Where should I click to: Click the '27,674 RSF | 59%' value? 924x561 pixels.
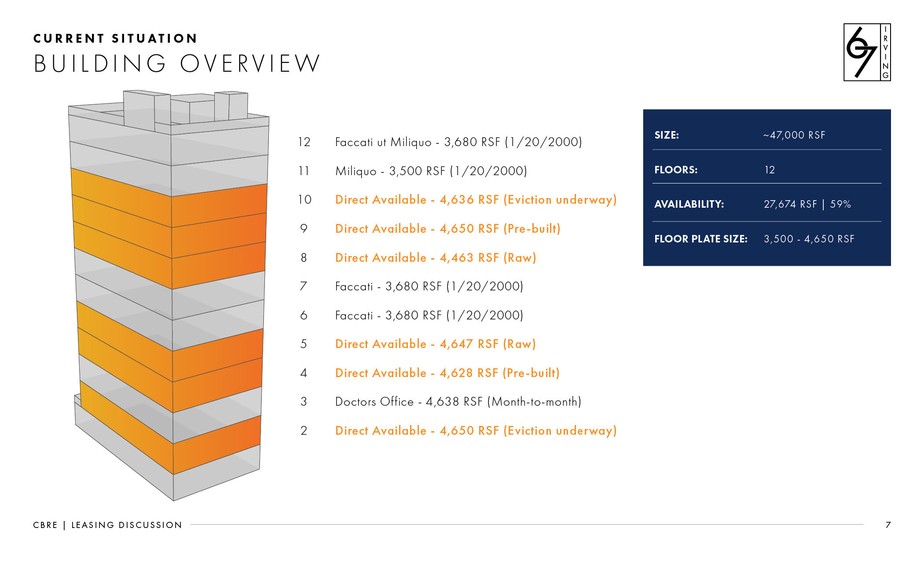[807, 204]
